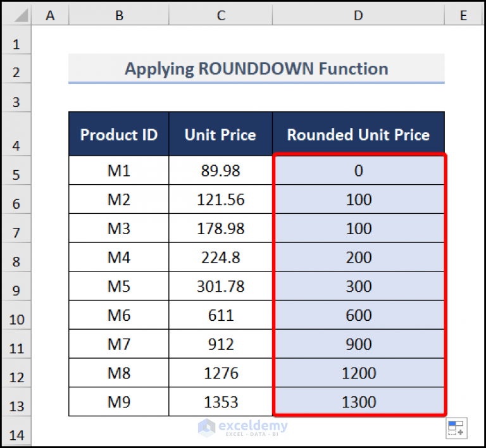This screenshot has height=448, width=486.
Task: Select unit price 1353
Action: [221, 402]
